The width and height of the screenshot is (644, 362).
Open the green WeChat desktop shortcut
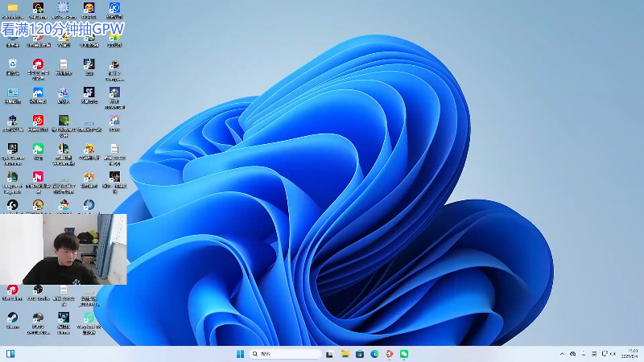click(38, 149)
